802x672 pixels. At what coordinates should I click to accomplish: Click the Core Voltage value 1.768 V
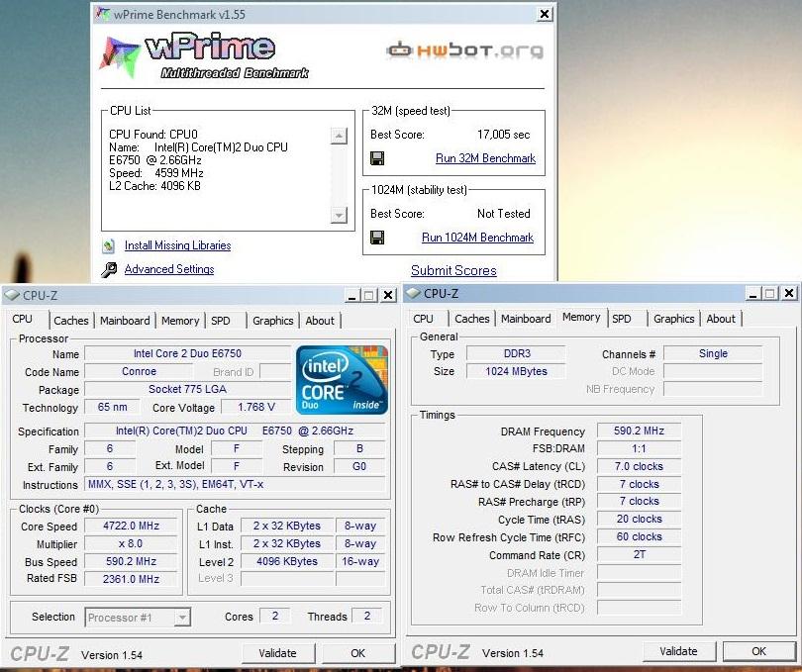point(255,407)
